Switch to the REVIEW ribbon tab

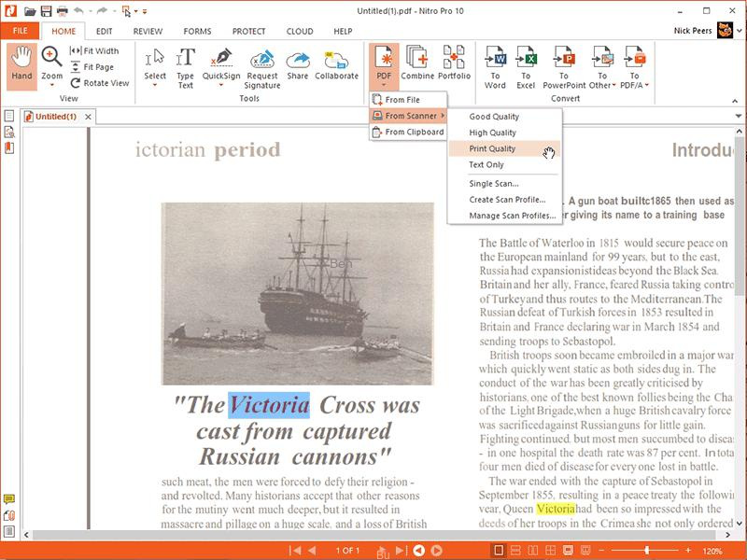click(x=148, y=31)
